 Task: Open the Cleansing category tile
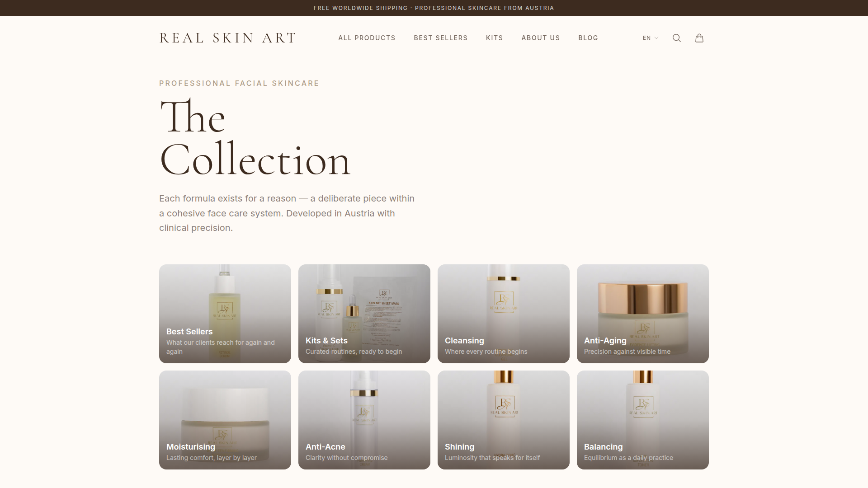[x=504, y=314]
